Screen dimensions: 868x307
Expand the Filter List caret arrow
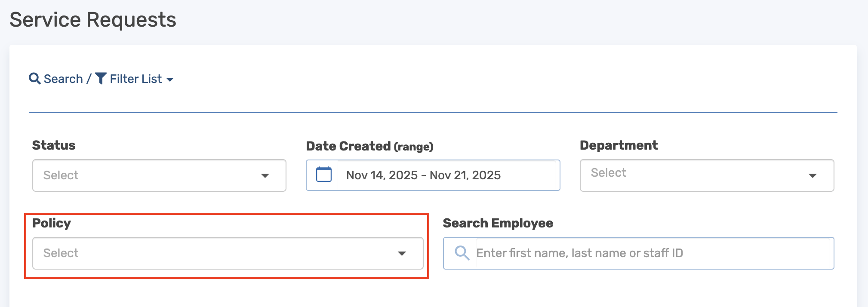click(170, 80)
